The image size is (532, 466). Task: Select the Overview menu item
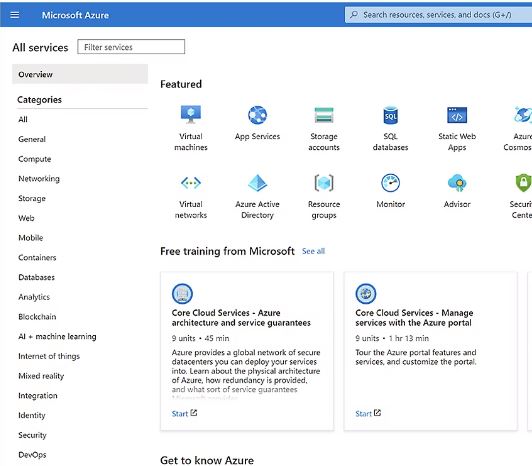80,74
